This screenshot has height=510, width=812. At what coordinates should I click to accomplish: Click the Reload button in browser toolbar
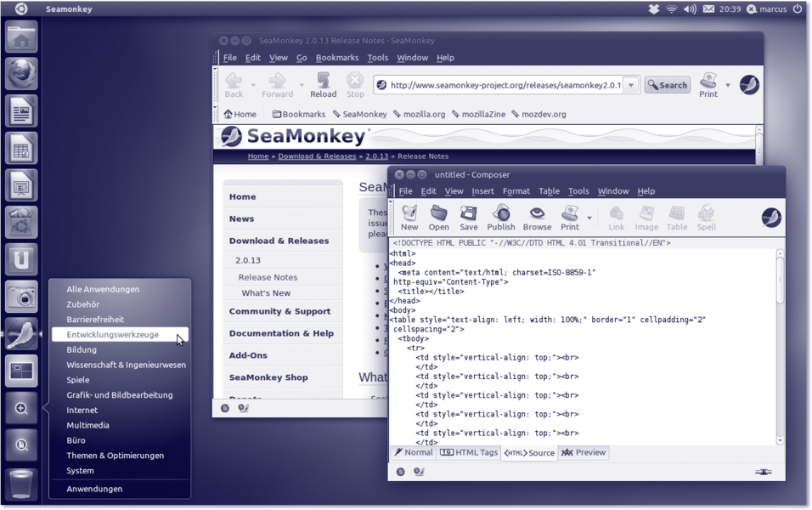(323, 84)
